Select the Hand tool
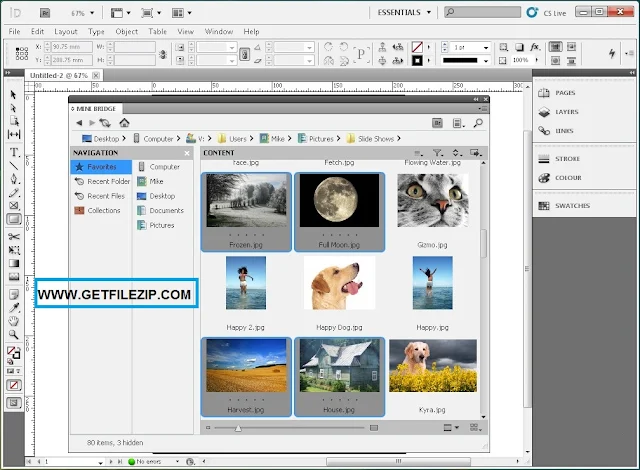 (13, 321)
